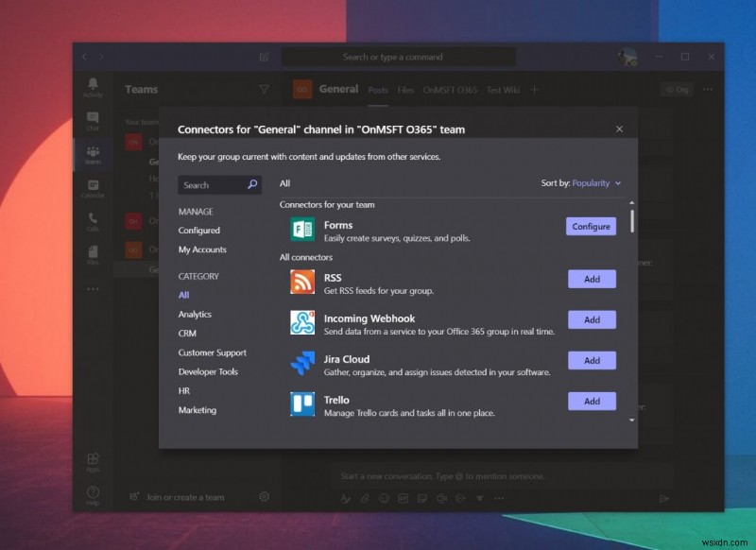
Task: Switch to the Test Wiki tab
Action: (x=504, y=89)
